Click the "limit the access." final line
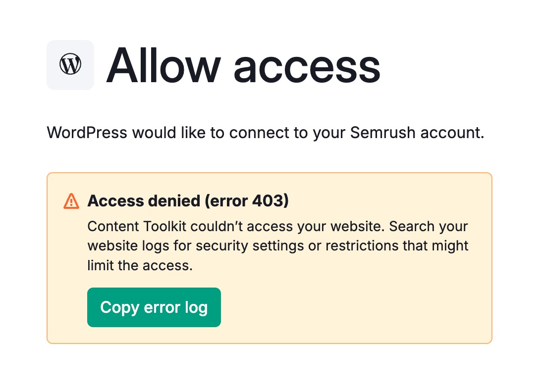 pyautogui.click(x=139, y=265)
